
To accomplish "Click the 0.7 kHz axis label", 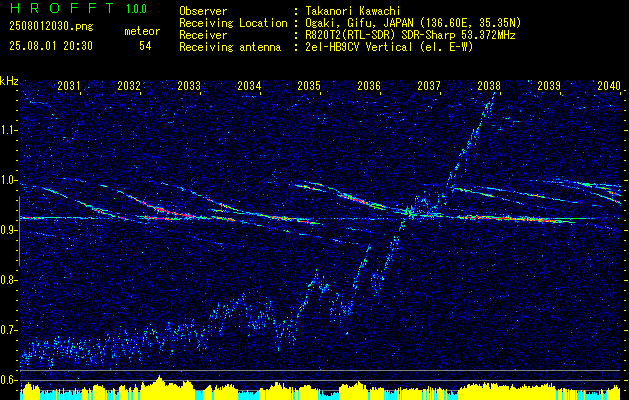I will point(8,330).
